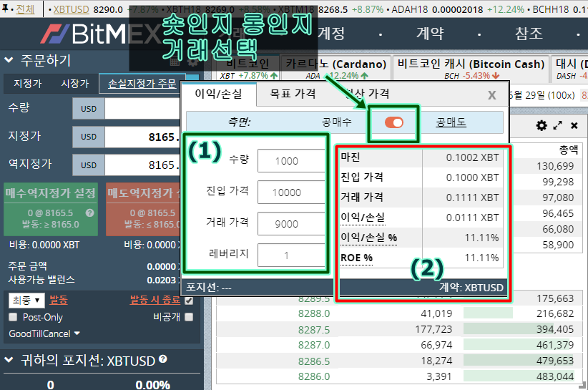This screenshot has width=588, height=390.
Task: Switch to the 목표 가격 tab
Action: 293,94
